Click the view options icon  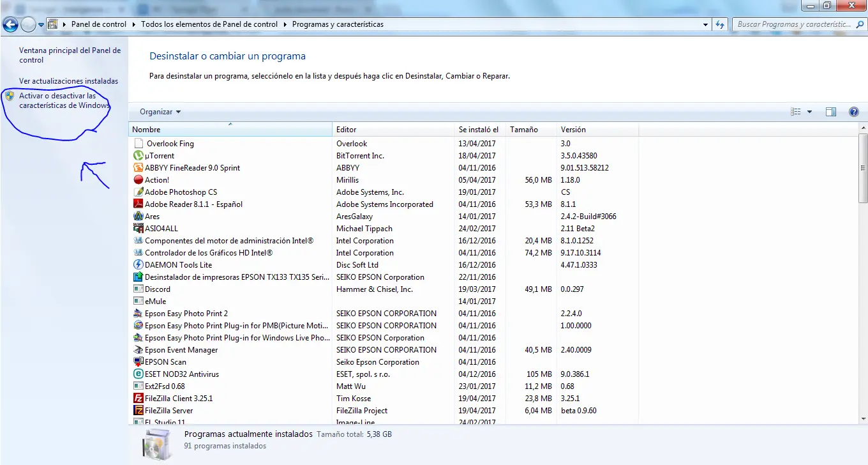796,112
